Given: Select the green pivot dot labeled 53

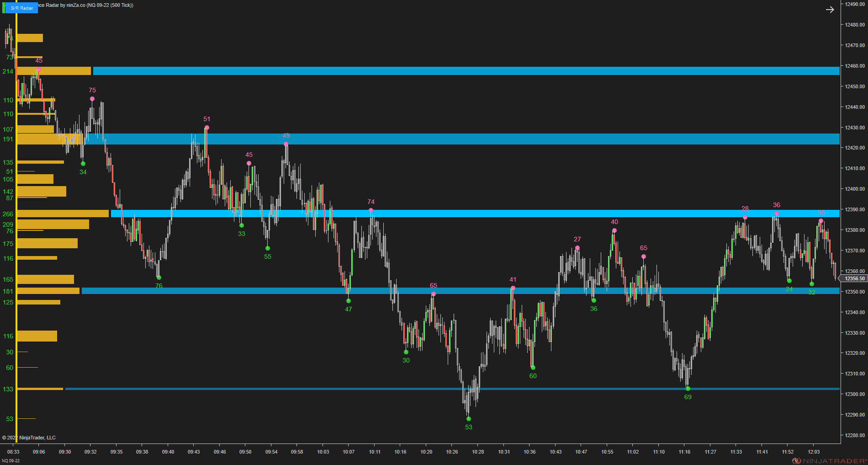Looking at the screenshot, I should (x=469, y=419).
